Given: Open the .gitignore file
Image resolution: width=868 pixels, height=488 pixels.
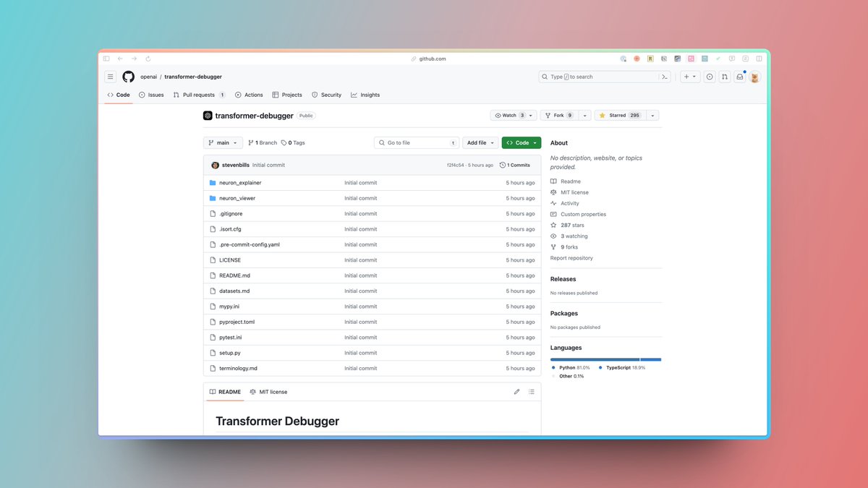Looking at the screenshot, I should 231,214.
